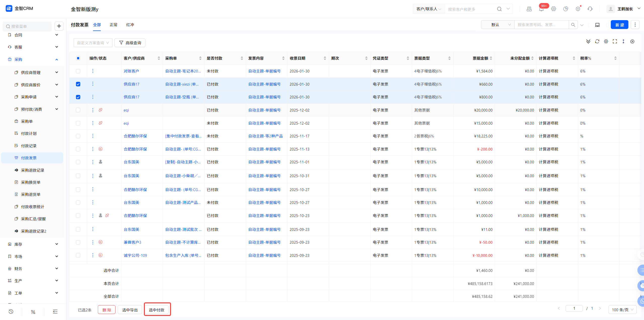The image size is (644, 320).
Task: Check the 对账客户 row checkbox
Action: pyautogui.click(x=78, y=71)
